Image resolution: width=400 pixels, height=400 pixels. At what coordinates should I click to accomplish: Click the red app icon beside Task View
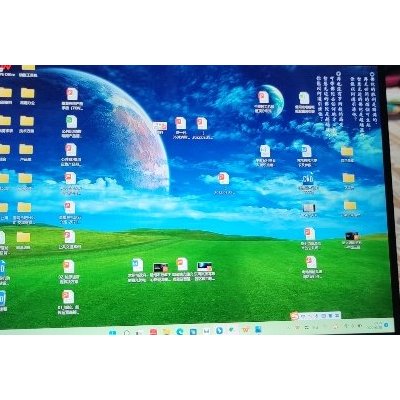[x=153, y=332]
